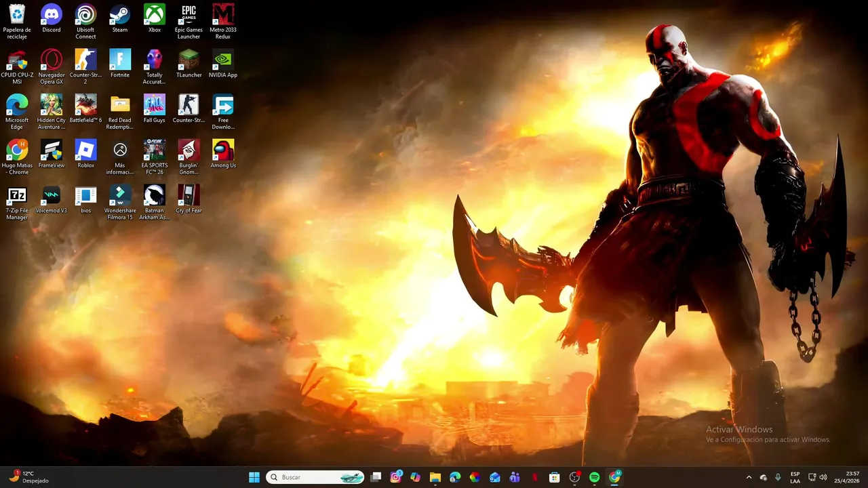This screenshot has width=868, height=488.
Task: Select the Epic Games Launcher icon
Action: pyautogui.click(x=189, y=21)
